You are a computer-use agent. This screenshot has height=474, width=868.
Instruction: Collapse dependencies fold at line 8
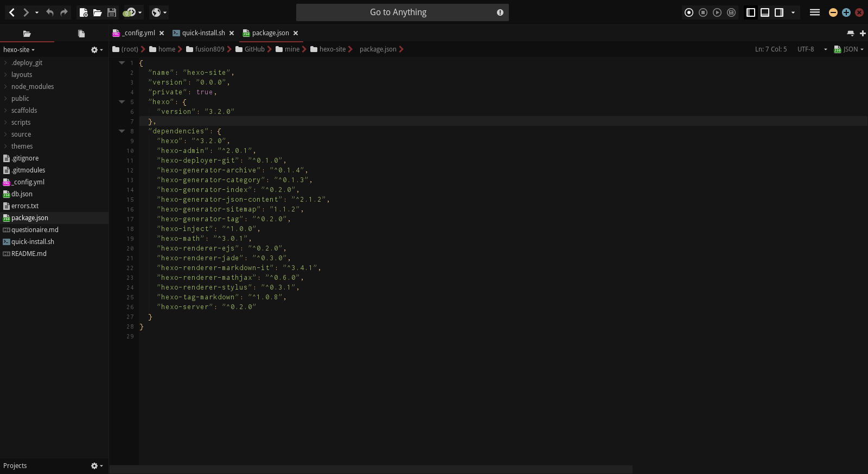click(x=122, y=131)
